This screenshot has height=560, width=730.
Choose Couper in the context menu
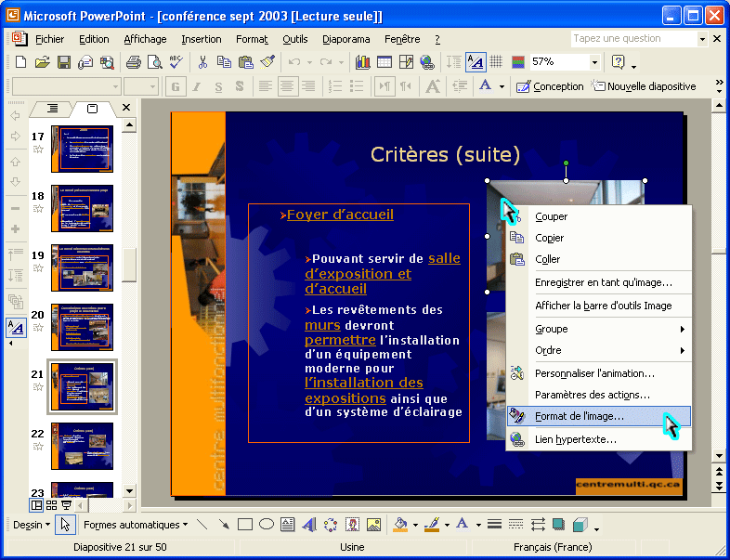pos(599,216)
